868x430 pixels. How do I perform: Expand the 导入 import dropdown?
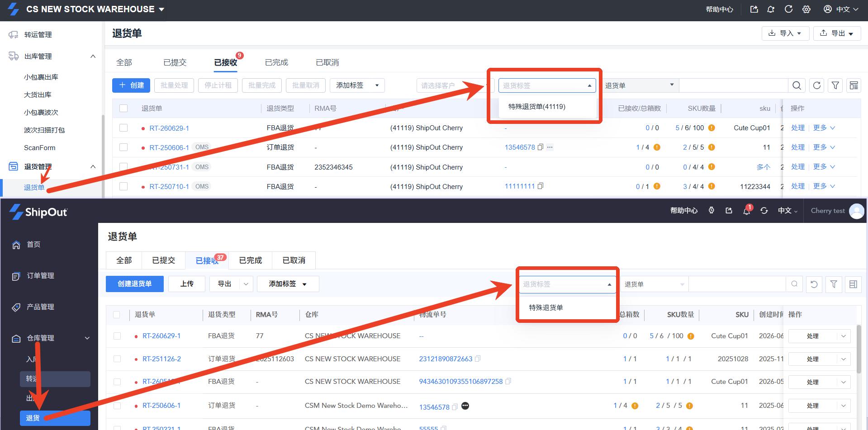(785, 33)
